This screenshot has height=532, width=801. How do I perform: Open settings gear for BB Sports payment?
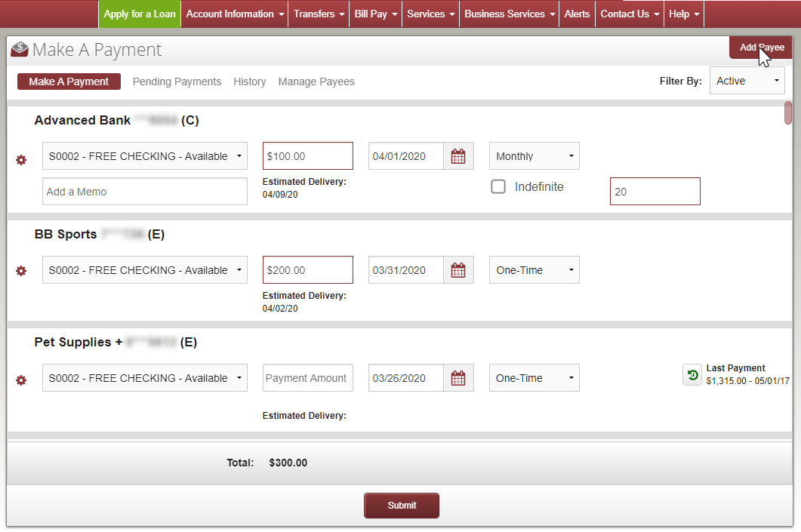pos(20,270)
